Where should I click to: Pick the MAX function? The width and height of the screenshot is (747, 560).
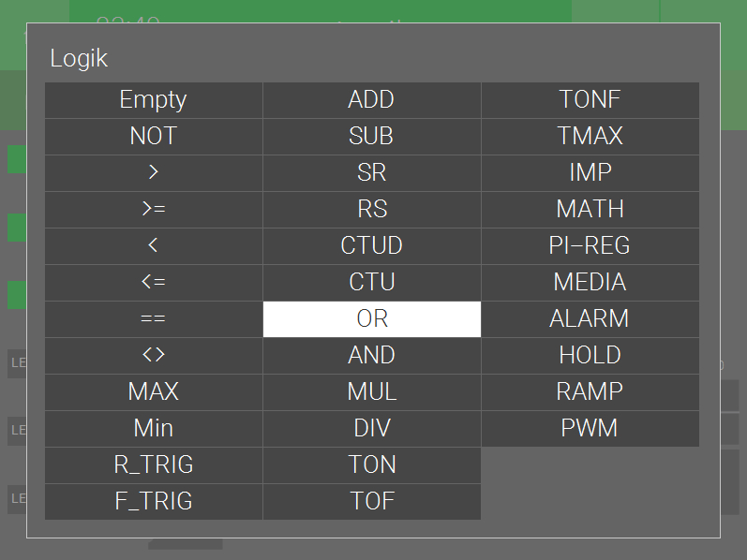154,392
